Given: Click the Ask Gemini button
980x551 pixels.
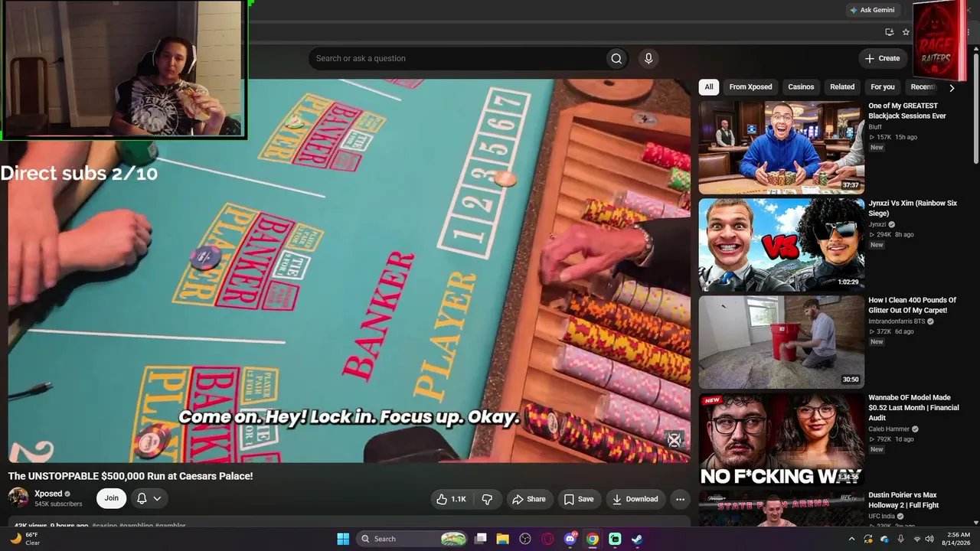Looking at the screenshot, I should (x=872, y=10).
